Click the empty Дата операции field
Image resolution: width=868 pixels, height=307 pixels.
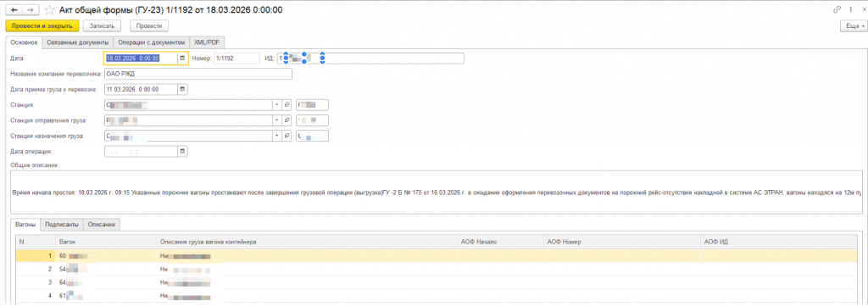coord(142,151)
